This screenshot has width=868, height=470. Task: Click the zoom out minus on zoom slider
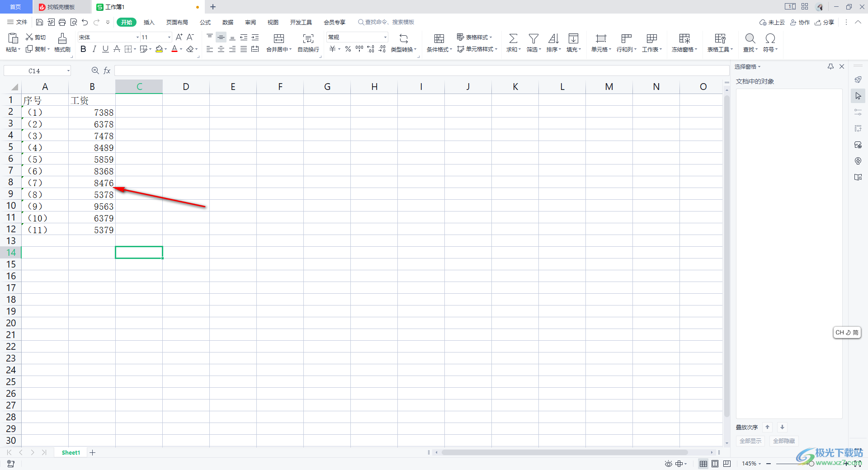click(x=769, y=464)
